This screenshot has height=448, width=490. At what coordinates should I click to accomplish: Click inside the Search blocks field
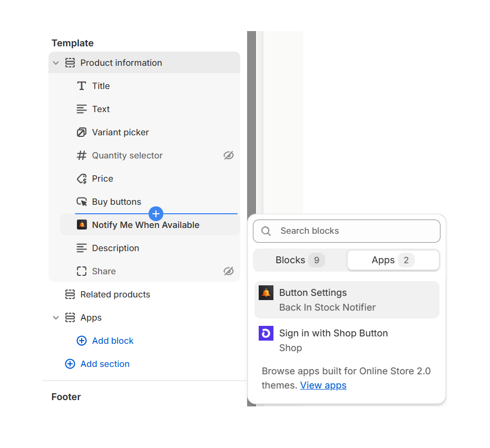346,231
